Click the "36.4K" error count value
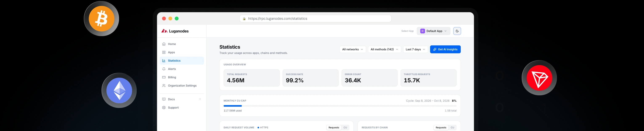 pos(353,80)
